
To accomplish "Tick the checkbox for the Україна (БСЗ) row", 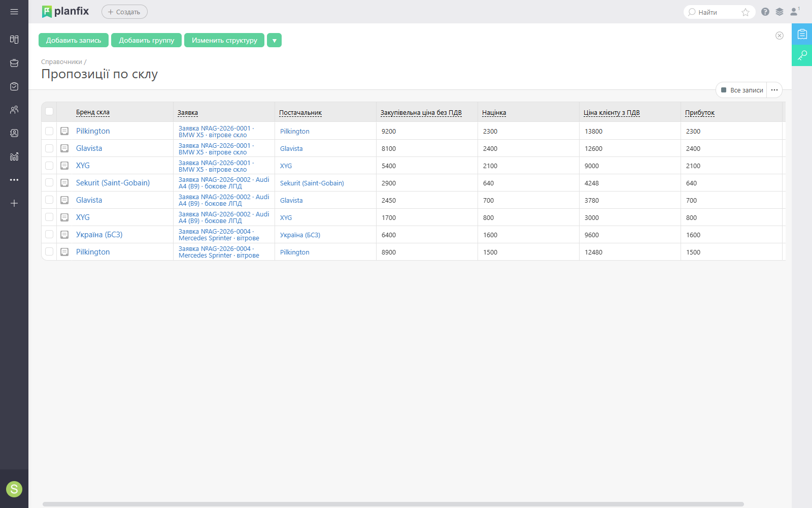I will [49, 234].
